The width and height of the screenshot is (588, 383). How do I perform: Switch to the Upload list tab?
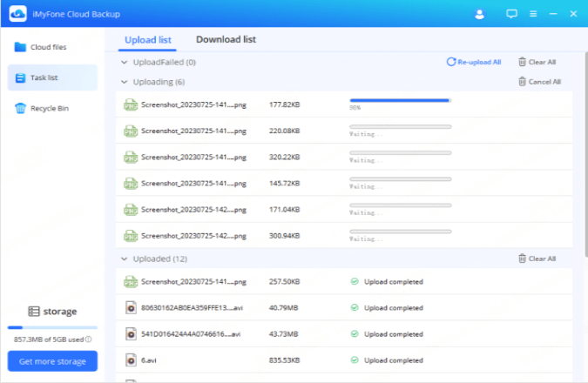(x=148, y=40)
